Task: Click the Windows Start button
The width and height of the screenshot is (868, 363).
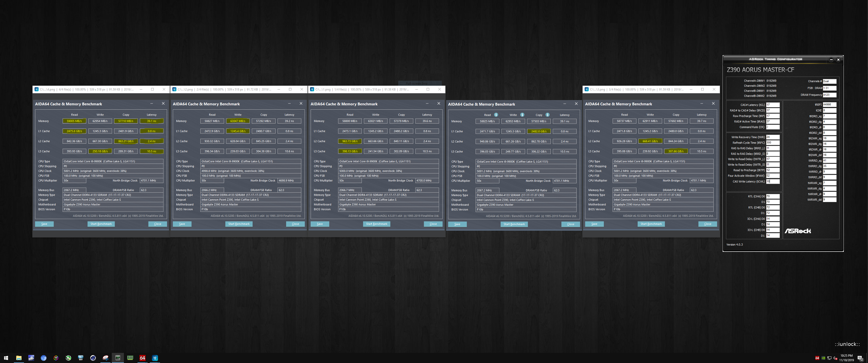Action: pyautogui.click(x=6, y=358)
